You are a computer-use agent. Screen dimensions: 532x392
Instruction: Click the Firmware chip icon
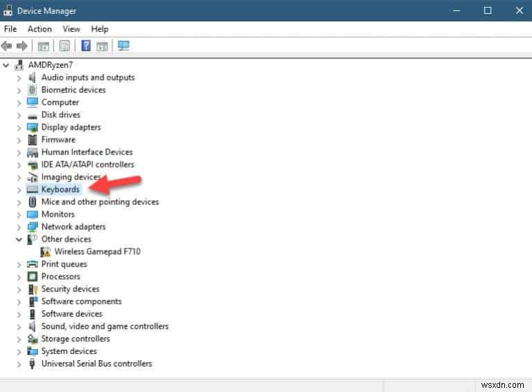pyautogui.click(x=33, y=140)
